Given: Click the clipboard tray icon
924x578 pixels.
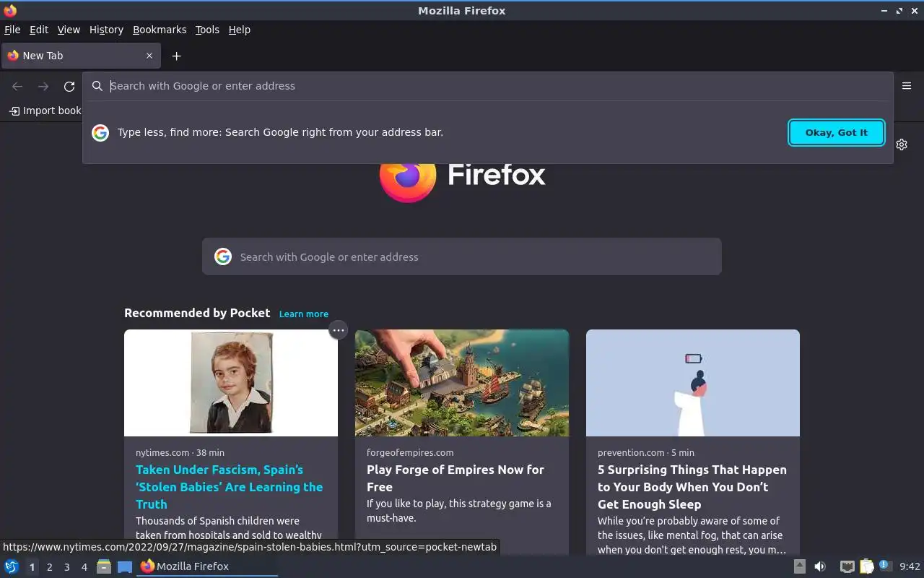Looking at the screenshot, I should pos(866,566).
